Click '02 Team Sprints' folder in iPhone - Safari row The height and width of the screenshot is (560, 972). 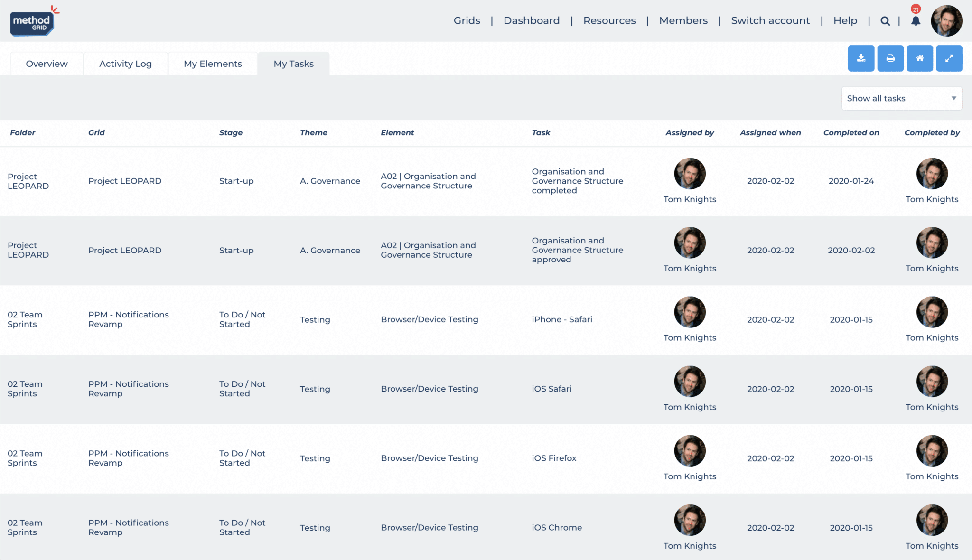tap(25, 319)
